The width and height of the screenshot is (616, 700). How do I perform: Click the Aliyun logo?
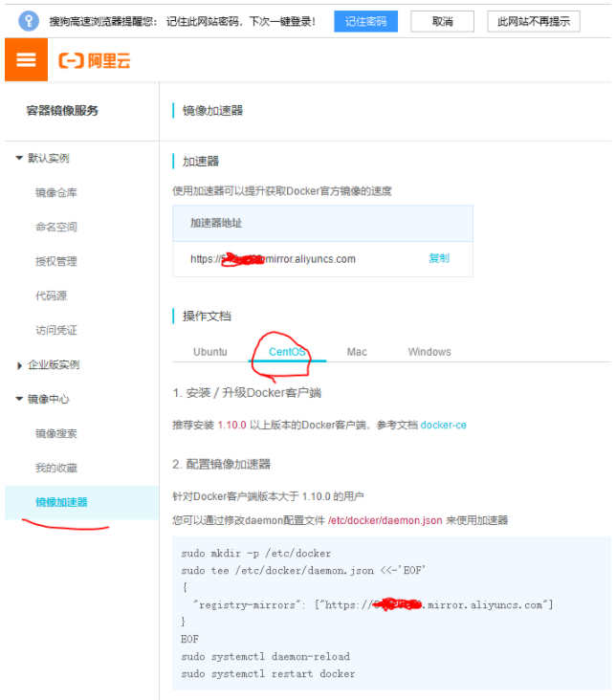coord(95,60)
